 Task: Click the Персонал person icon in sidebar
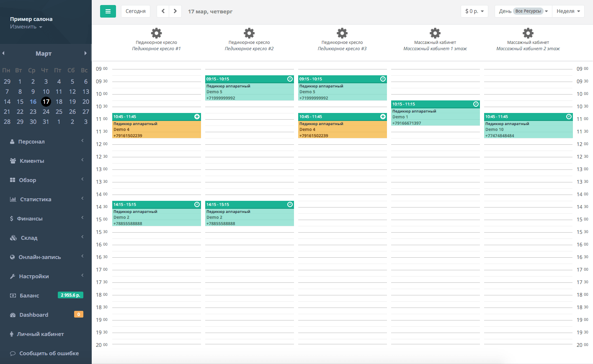coord(13,142)
